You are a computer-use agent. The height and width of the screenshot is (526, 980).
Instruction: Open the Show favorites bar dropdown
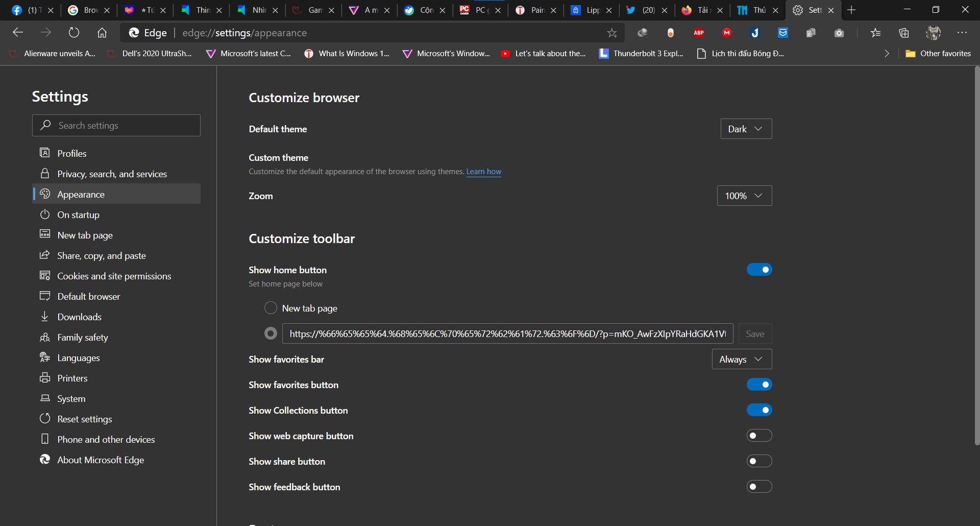pyautogui.click(x=741, y=359)
